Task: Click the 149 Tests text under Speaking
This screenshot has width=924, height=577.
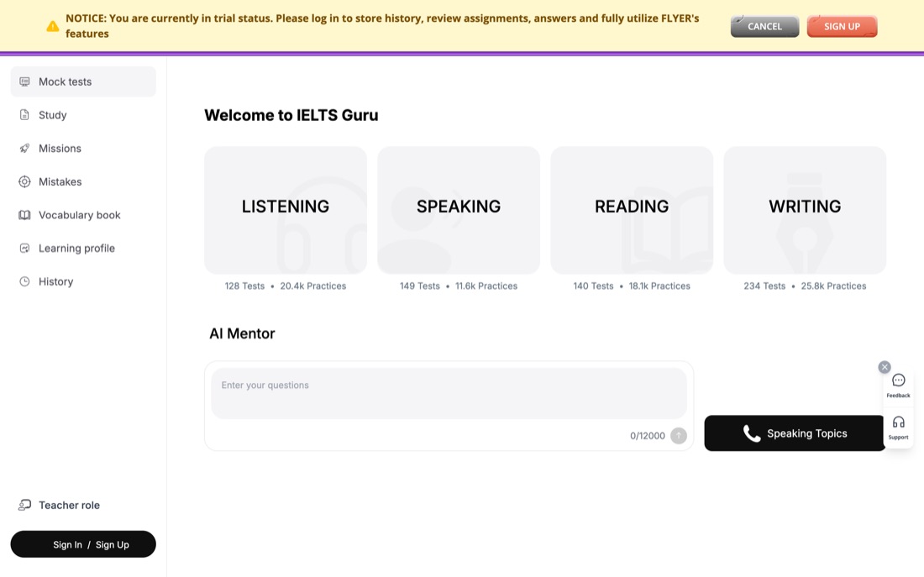Action: coord(419,286)
